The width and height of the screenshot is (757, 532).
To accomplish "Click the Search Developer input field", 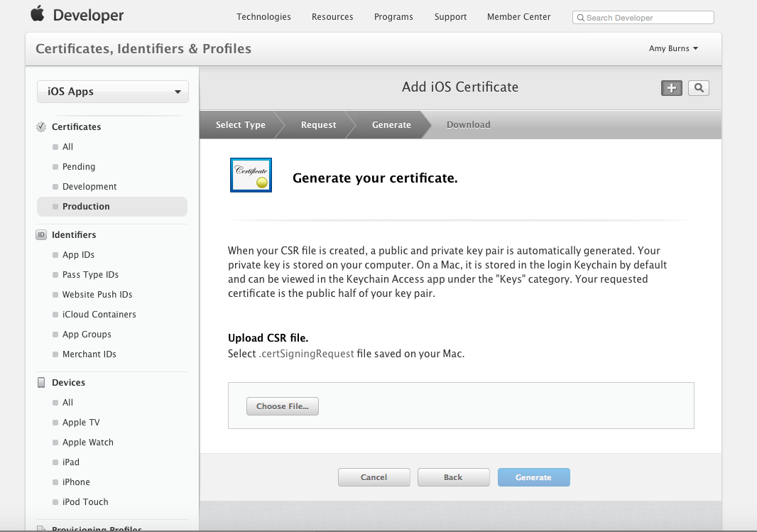I will (643, 17).
